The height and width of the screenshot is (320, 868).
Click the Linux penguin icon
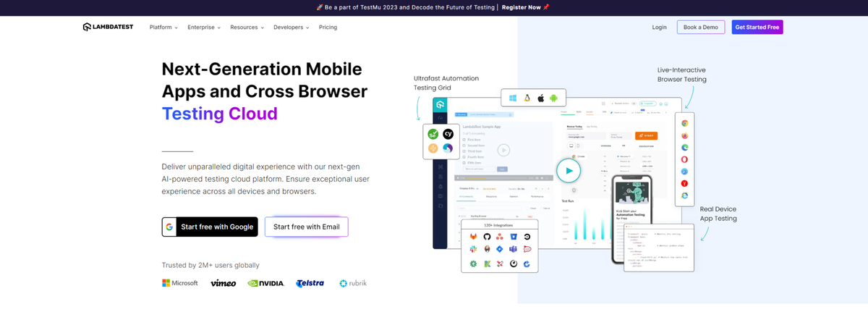tap(527, 98)
